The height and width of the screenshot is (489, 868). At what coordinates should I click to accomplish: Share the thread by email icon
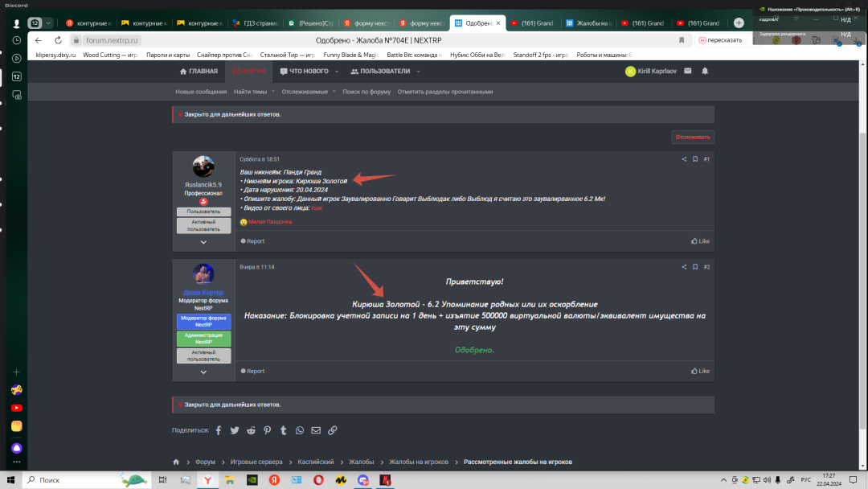click(316, 430)
